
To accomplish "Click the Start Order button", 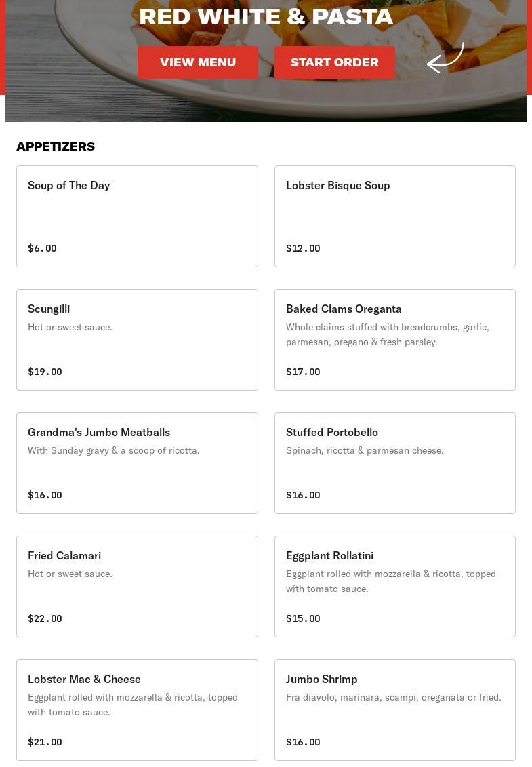I will tap(335, 62).
